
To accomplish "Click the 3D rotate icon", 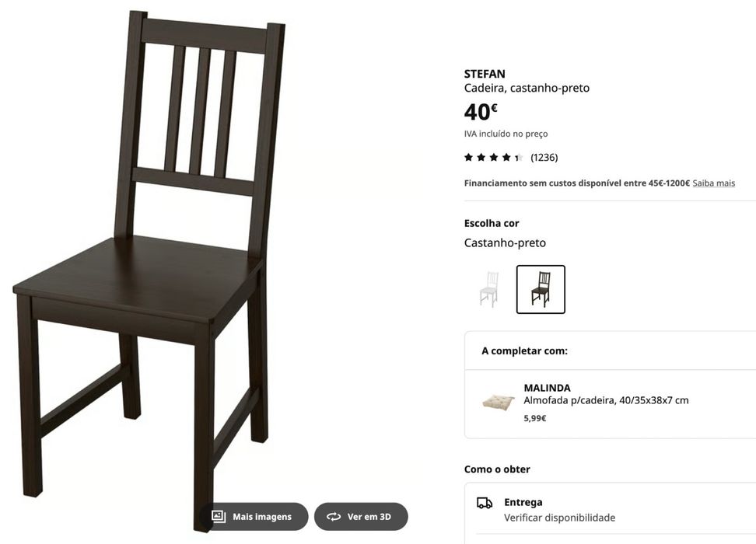I will click(x=334, y=517).
